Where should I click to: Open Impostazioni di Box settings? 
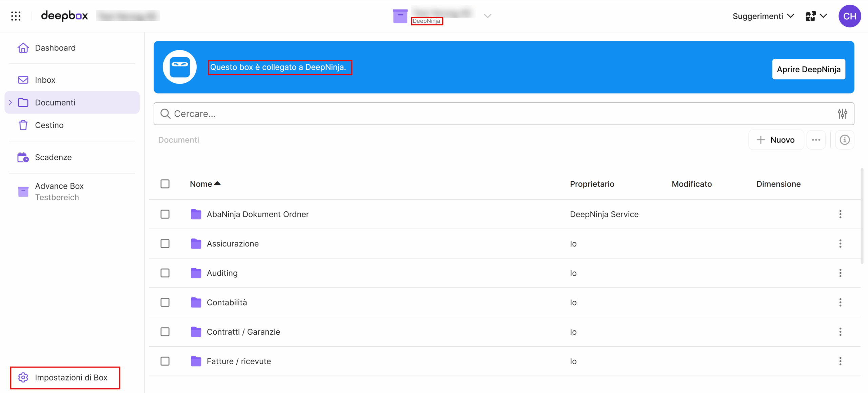pos(65,377)
